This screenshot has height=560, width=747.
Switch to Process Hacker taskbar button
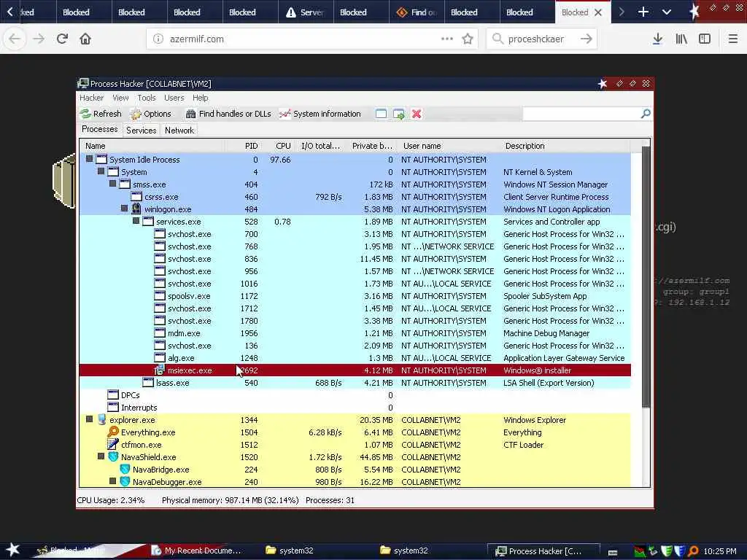543,551
